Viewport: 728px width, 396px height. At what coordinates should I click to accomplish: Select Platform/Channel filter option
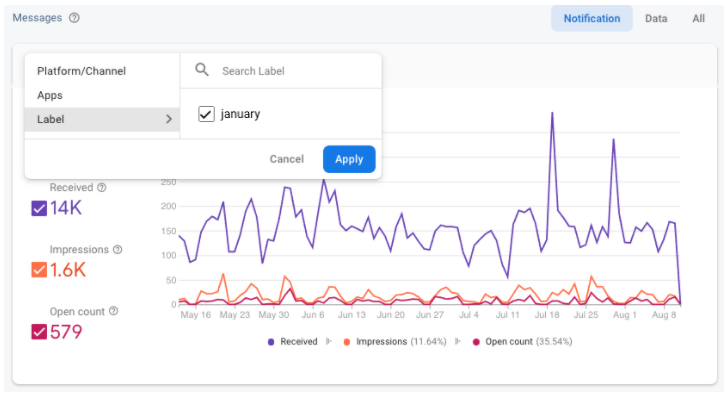pos(81,71)
